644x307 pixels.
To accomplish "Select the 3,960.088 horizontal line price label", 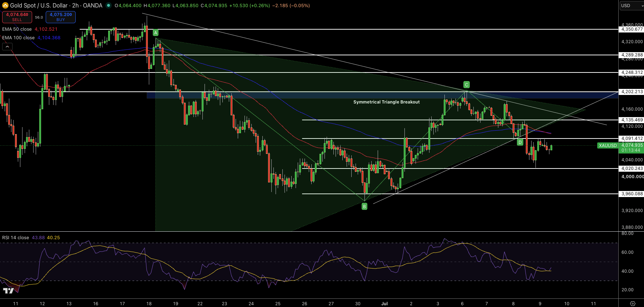I will pyautogui.click(x=632, y=194).
